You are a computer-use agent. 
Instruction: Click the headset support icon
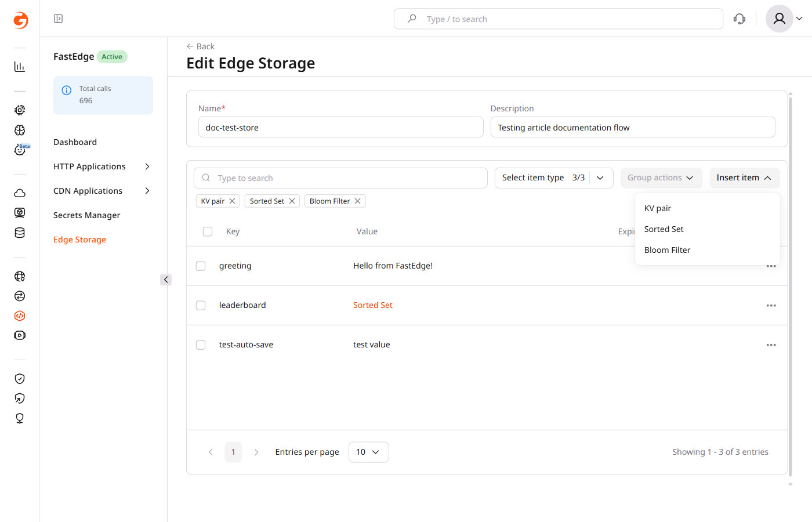click(x=739, y=19)
